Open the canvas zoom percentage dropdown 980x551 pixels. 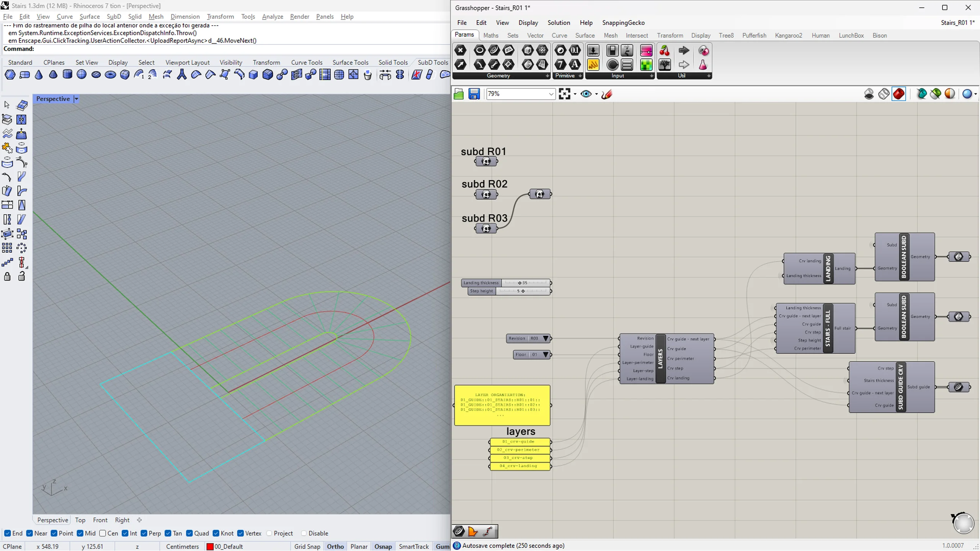[x=551, y=94]
